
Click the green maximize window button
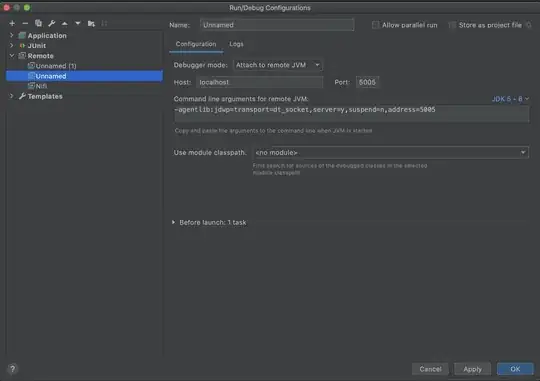(x=27, y=7)
